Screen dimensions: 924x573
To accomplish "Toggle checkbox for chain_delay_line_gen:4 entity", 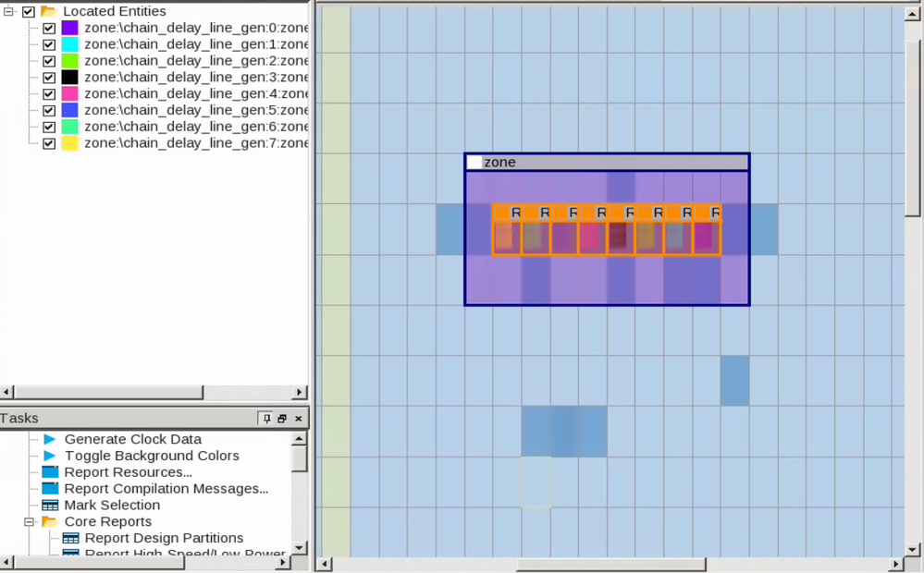I will point(50,93).
